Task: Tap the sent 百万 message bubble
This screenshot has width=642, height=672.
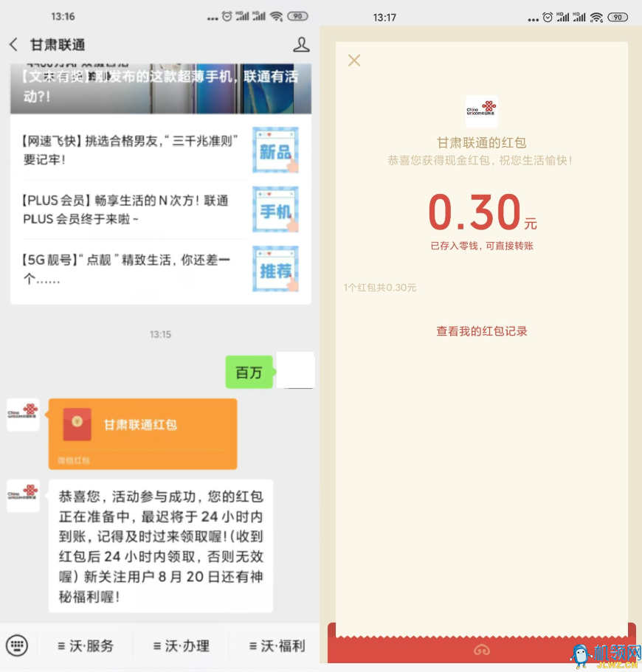Action: [x=249, y=372]
